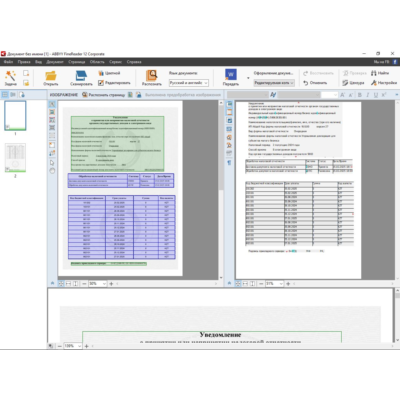Expand the arrow next to Передать
Image resolution: width=400 pixels, height=400 pixels.
coord(248,78)
